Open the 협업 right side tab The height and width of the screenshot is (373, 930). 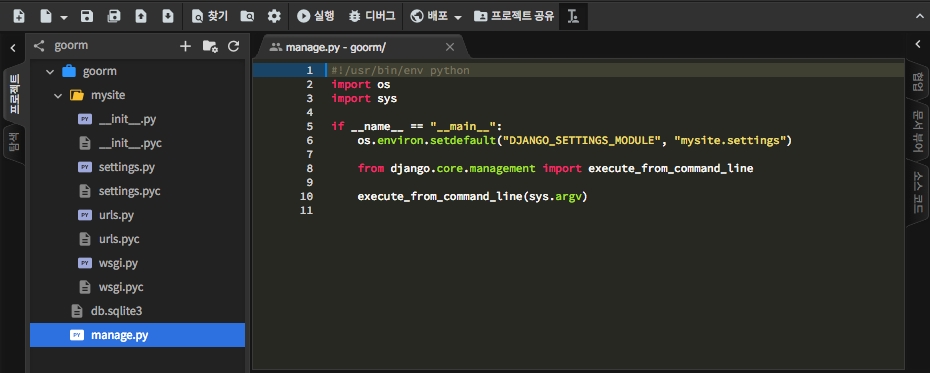click(918, 81)
